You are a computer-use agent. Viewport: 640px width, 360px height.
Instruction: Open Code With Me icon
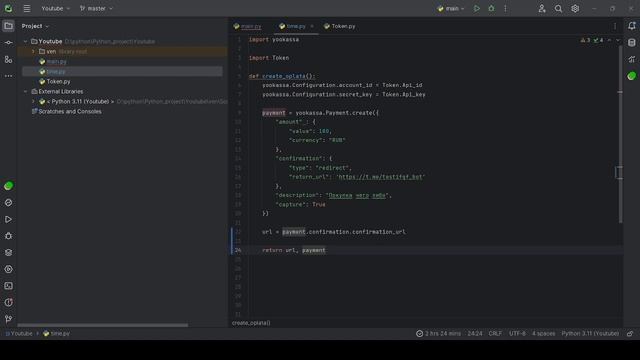click(542, 8)
